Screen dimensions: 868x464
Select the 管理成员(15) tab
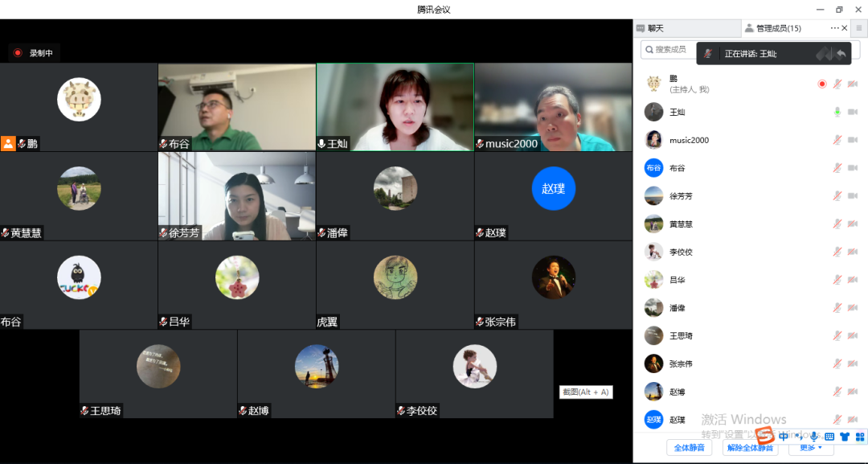(778, 28)
